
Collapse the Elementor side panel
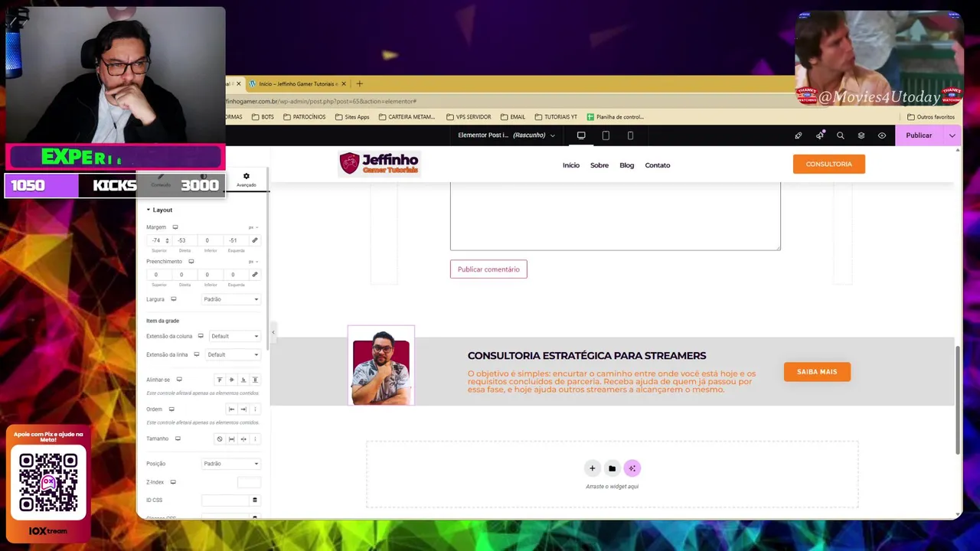273,331
